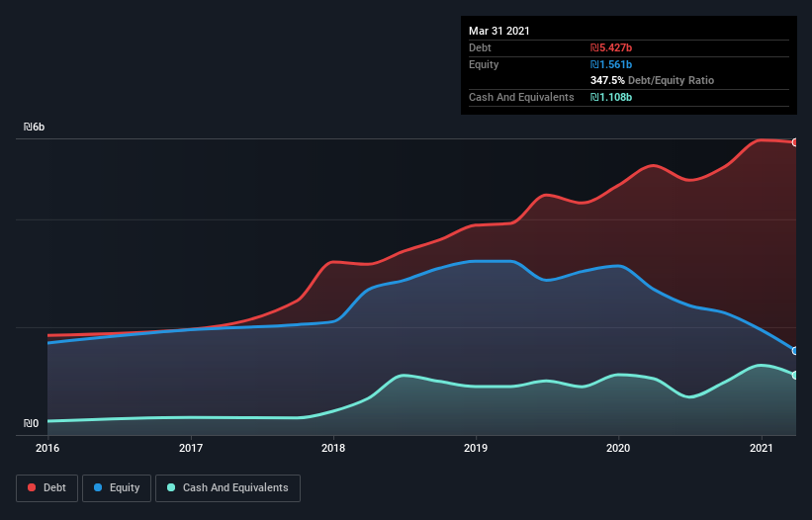Click the Equity label in tooltip
The width and height of the screenshot is (812, 520).
(x=484, y=64)
